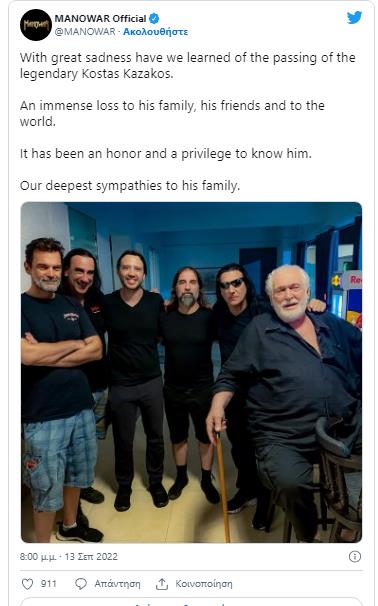The image size is (378, 606).
Task: Click the 8:00 μ.μ. 13 Σεπ 2022 timestamp
Action: click(69, 557)
